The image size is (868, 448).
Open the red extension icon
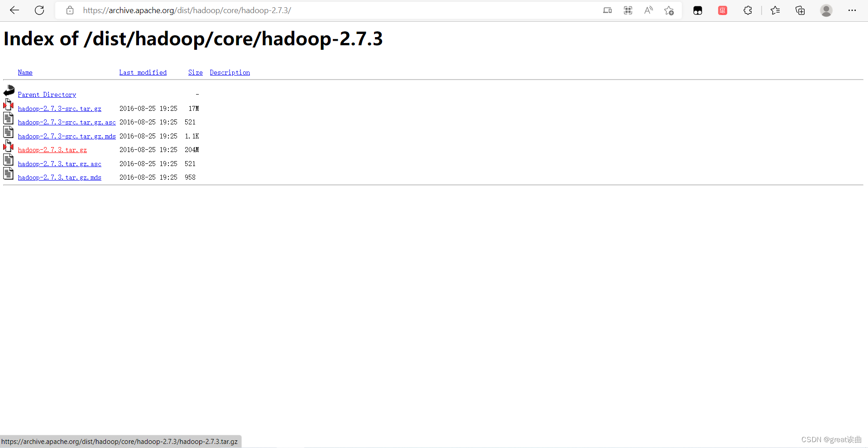point(723,10)
